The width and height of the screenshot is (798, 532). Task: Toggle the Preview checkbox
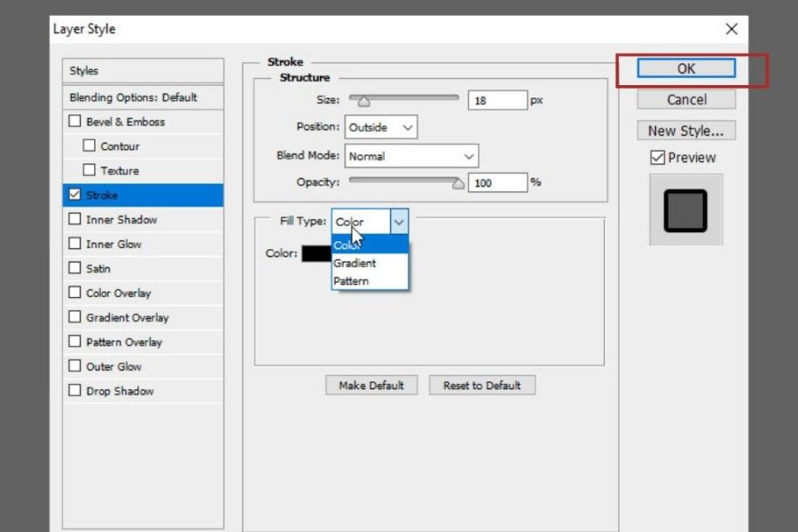click(x=657, y=158)
